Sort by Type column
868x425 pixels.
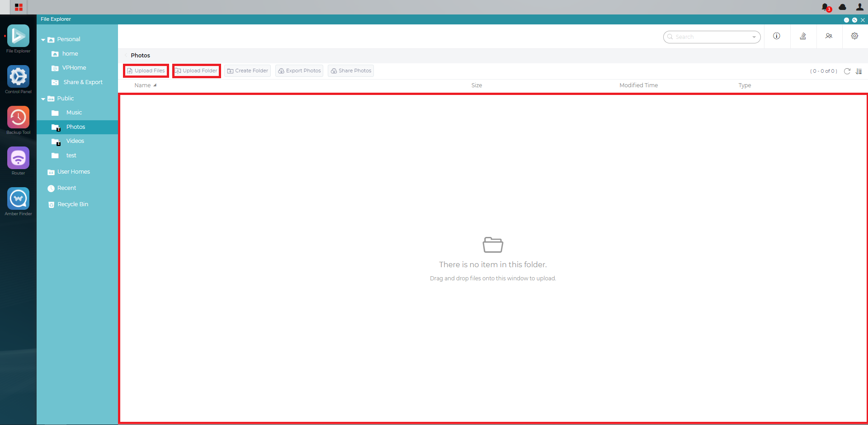(x=745, y=85)
